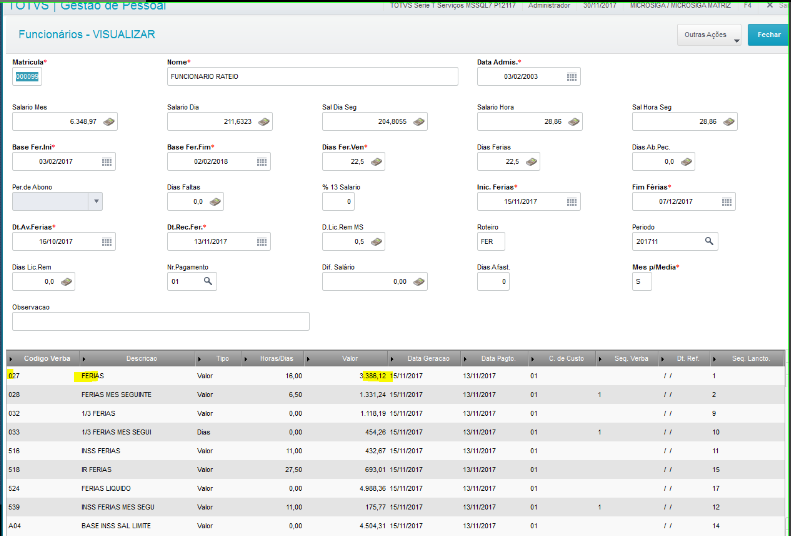Sort by Descricao column header
This screenshot has height=536, width=791.
click(x=137, y=359)
